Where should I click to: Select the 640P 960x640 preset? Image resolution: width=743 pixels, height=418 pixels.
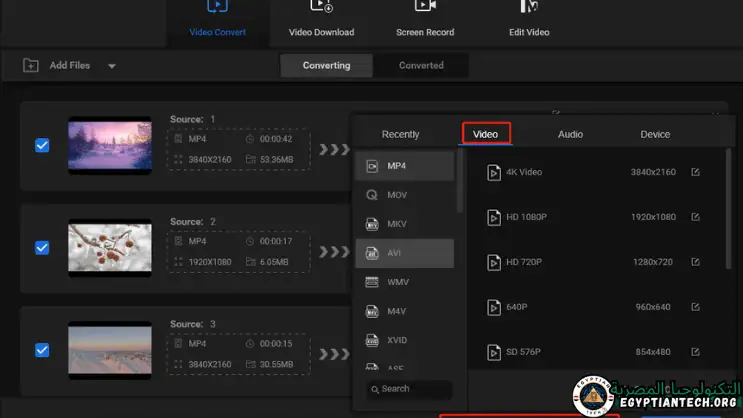595,307
